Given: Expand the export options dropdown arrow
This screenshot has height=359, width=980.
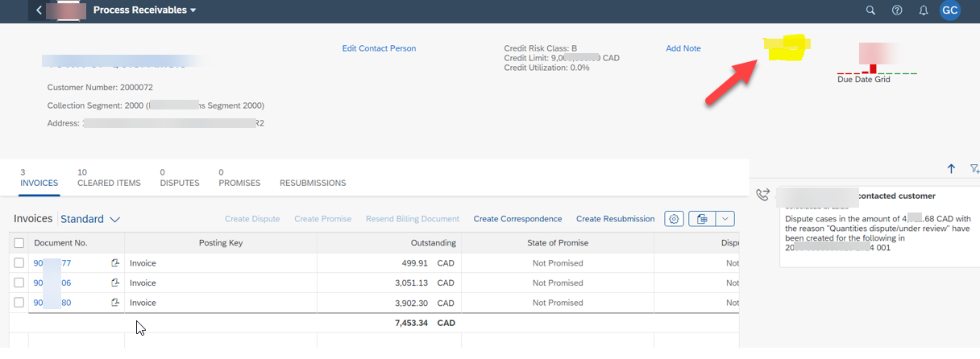Looking at the screenshot, I should 725,219.
